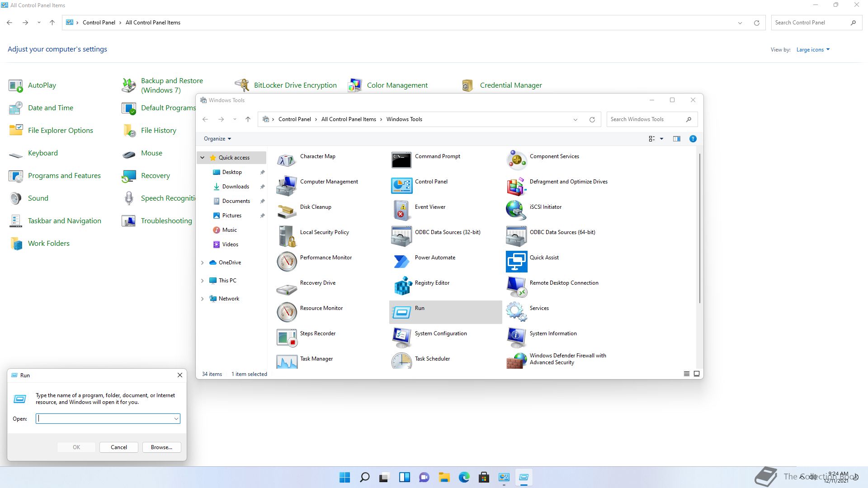Toggle the preview pane in Windows Tools
Viewport: 868px width, 488px height.
click(x=676, y=139)
